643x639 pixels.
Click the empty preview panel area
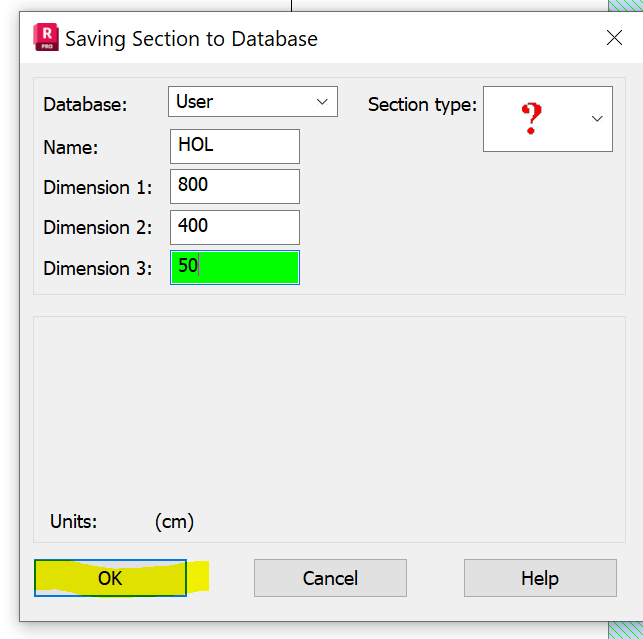[x=329, y=410]
